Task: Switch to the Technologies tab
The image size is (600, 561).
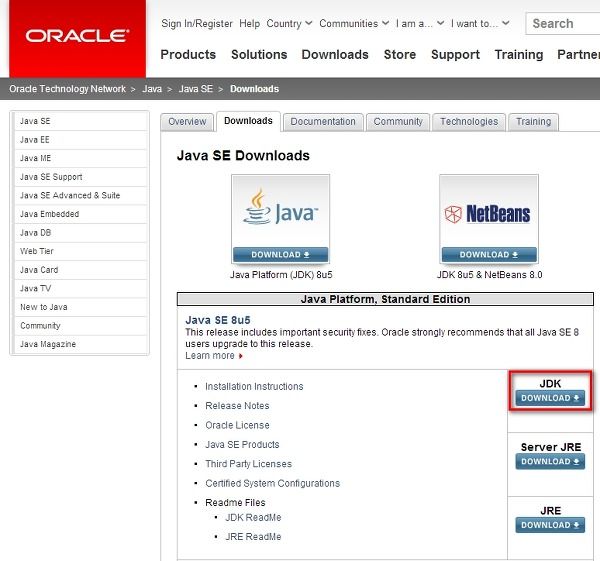Action: [x=469, y=122]
